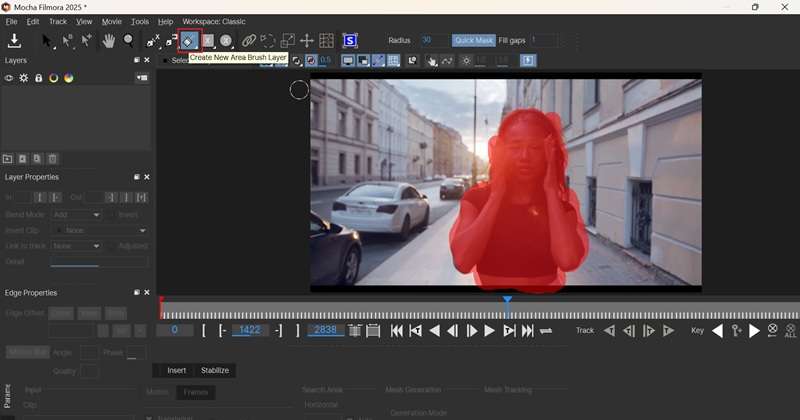Go to the previous keyframe
This screenshot has height=420, width=800.
[717, 331]
